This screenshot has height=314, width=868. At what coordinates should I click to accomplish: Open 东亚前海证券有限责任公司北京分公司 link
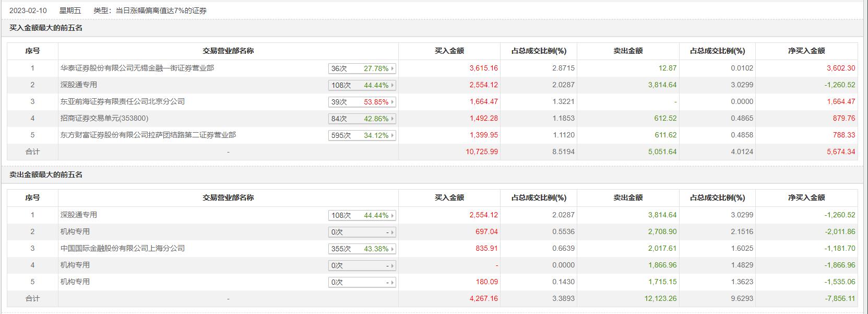tap(123, 101)
